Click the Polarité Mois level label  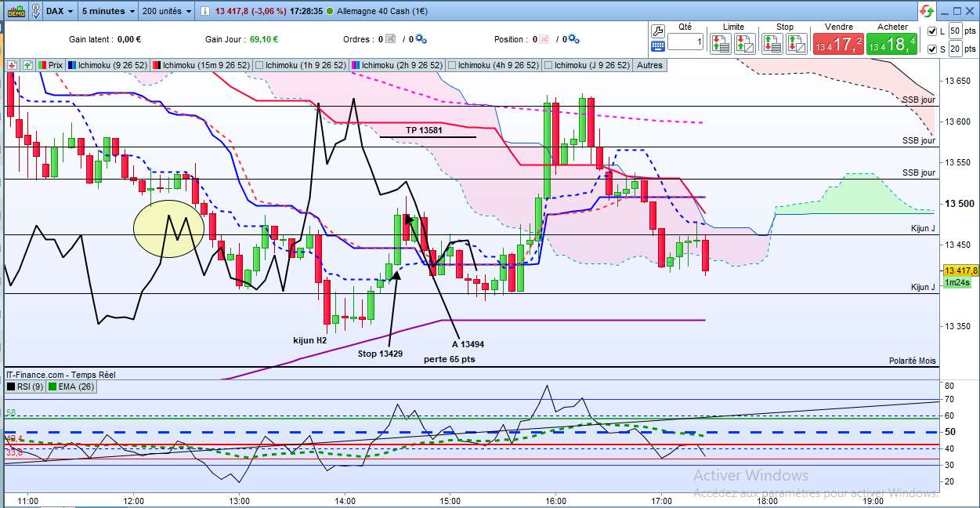(x=912, y=361)
